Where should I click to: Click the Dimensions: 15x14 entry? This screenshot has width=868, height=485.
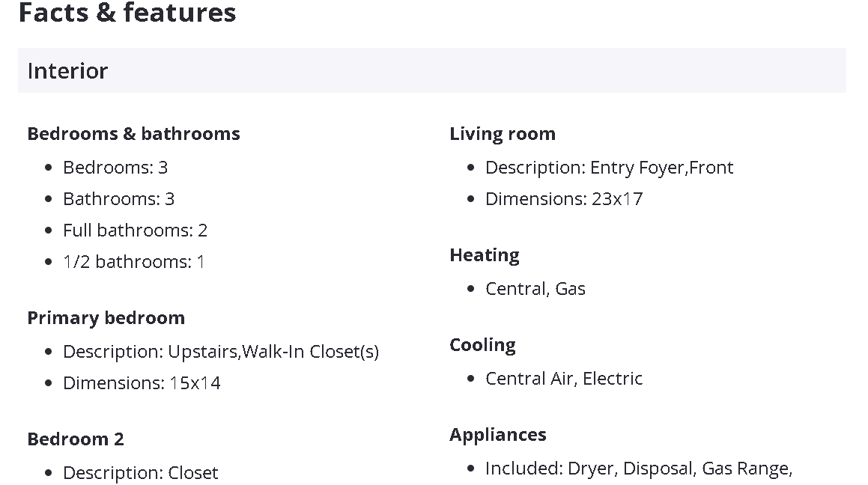142,383
